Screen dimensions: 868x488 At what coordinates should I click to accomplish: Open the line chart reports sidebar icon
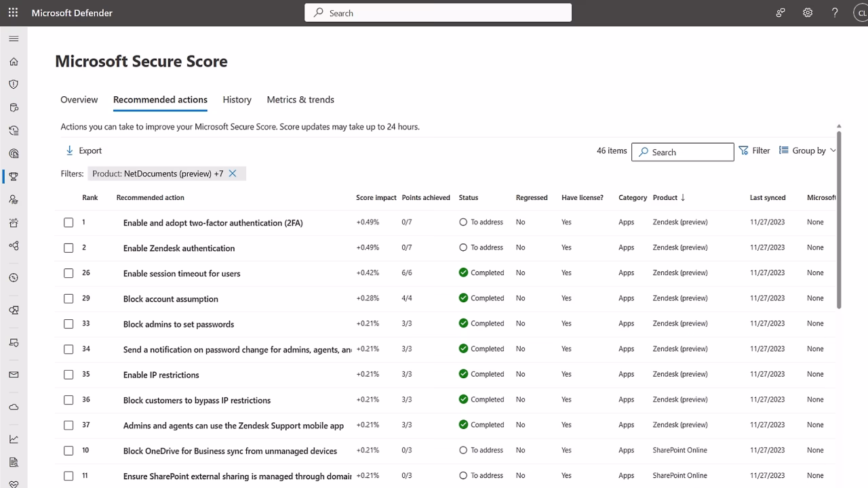(x=14, y=439)
